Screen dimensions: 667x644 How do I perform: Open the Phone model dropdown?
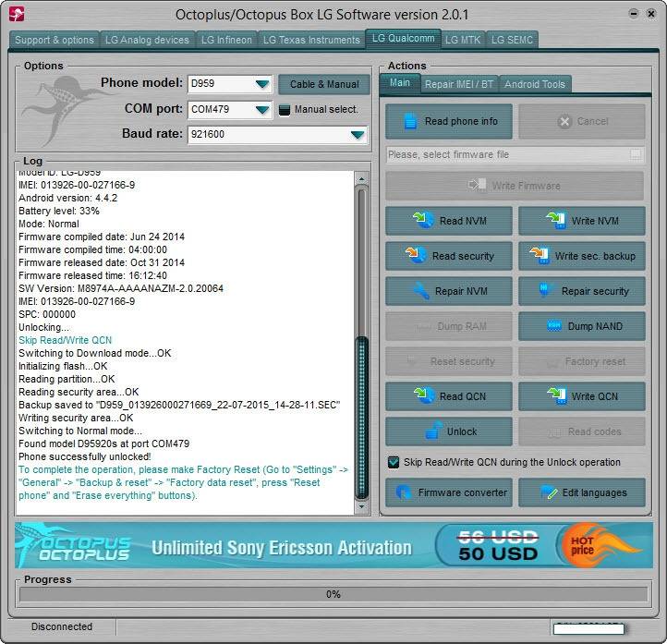262,84
